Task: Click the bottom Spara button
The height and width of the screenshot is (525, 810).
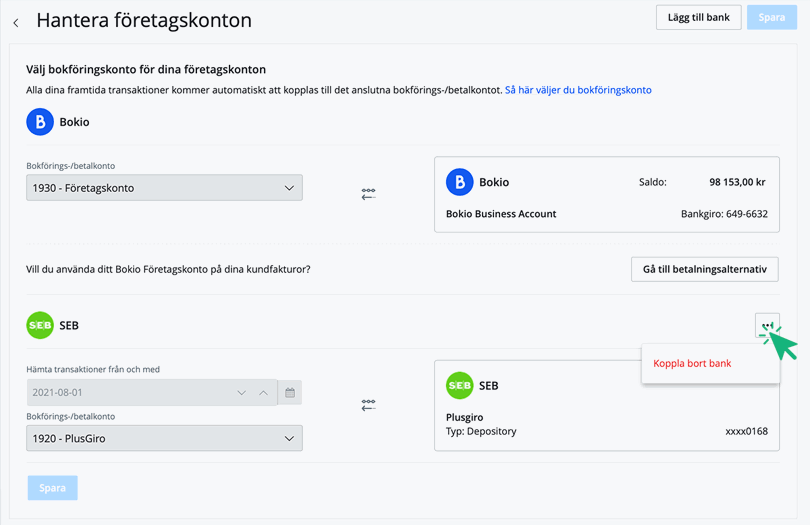Action: pos(53,488)
